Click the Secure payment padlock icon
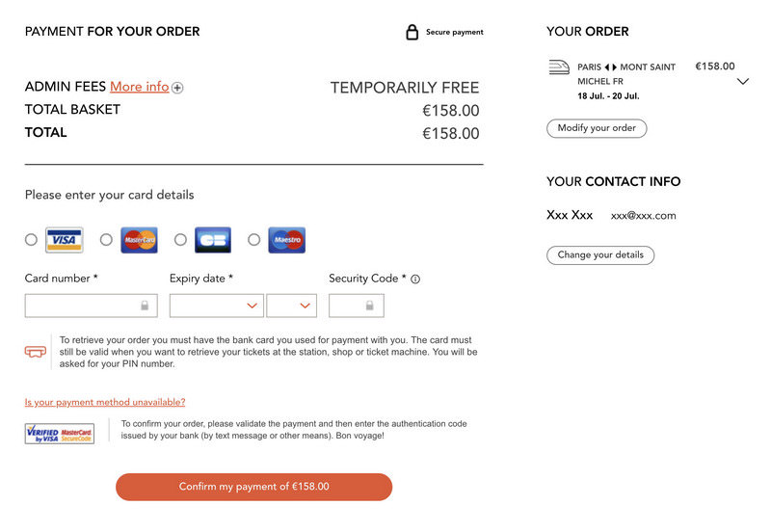This screenshot has height=532, width=771. (412, 32)
